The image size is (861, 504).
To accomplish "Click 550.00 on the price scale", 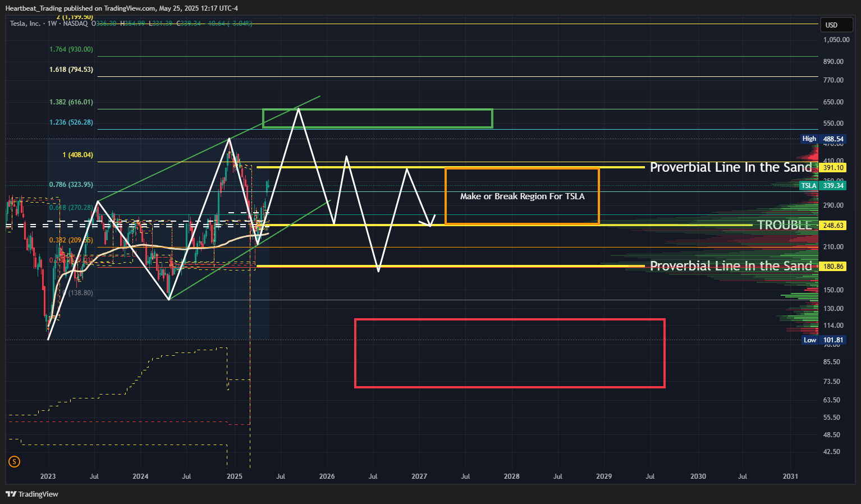I will pos(833,123).
